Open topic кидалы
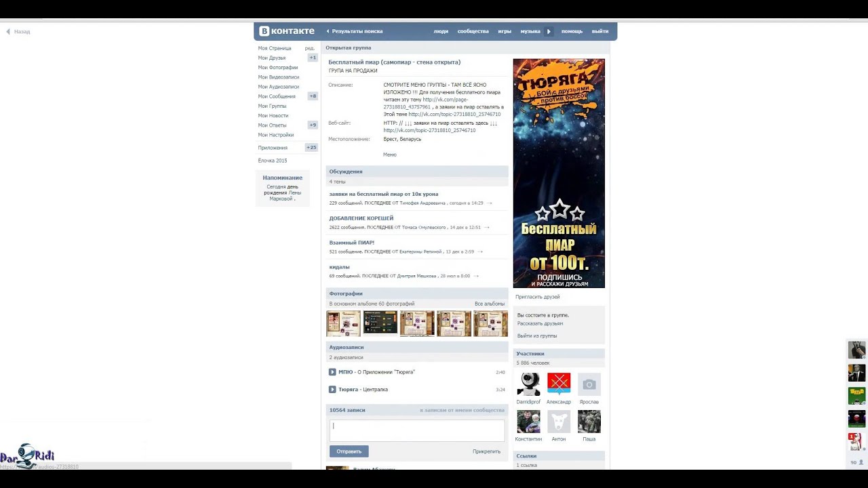868x488 pixels. [340, 267]
